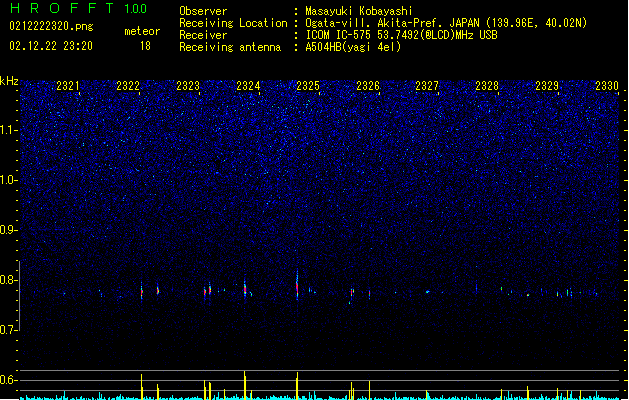Image resolution: width=629 pixels, height=400 pixels.
Task: Select the file name 0212222320.png
Action: tap(51, 26)
